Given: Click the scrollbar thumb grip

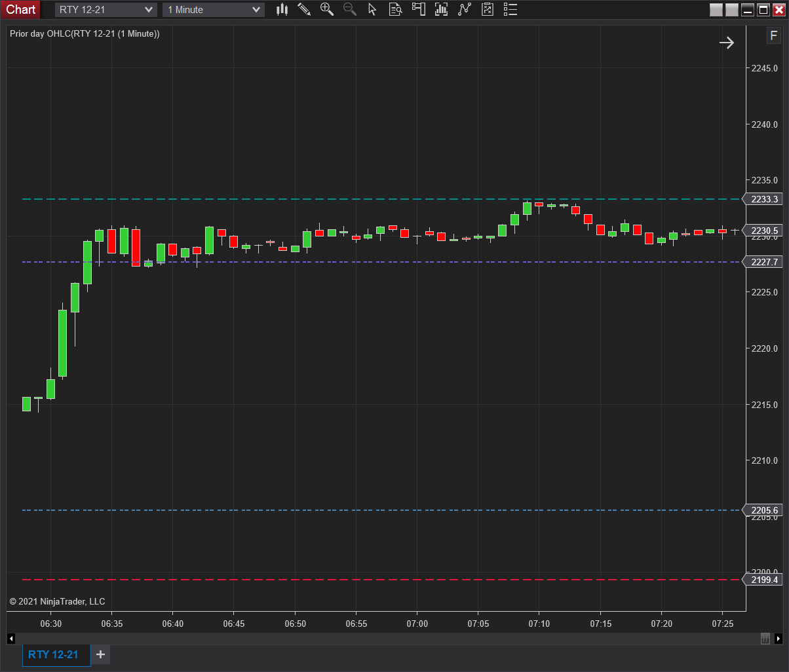Looking at the screenshot, I should [x=765, y=639].
